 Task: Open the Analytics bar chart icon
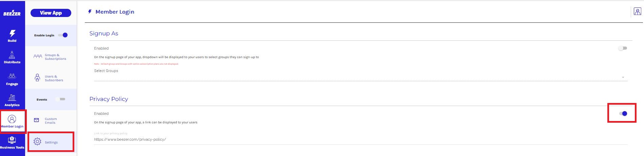[x=12, y=98]
